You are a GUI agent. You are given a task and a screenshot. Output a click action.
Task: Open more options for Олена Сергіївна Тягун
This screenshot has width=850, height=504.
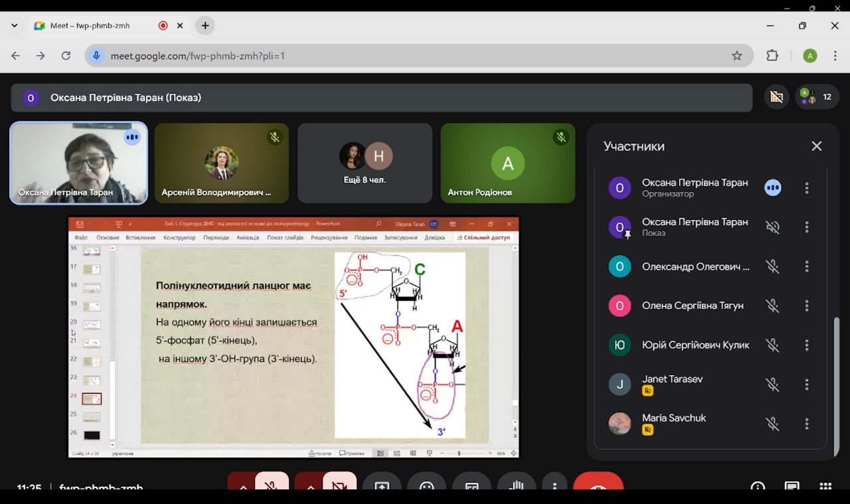(807, 305)
